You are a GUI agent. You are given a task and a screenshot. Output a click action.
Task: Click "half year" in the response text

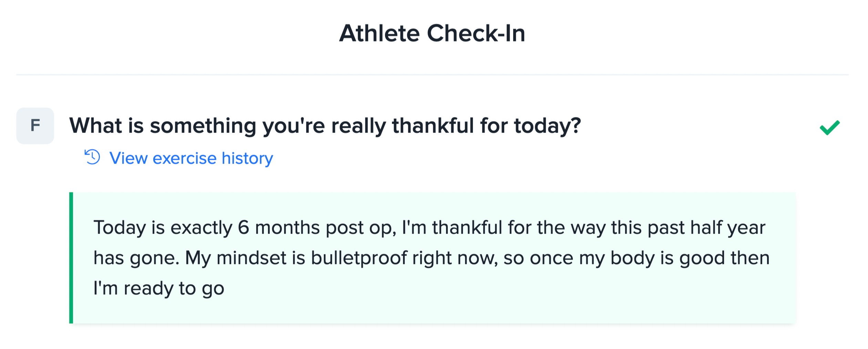point(727,228)
